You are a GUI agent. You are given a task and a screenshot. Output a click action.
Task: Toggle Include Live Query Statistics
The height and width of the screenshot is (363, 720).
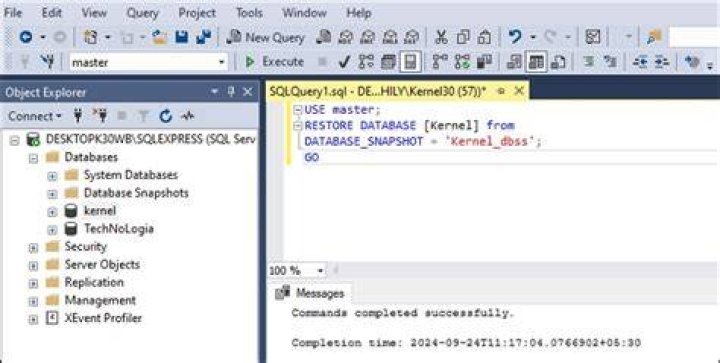(x=462, y=61)
